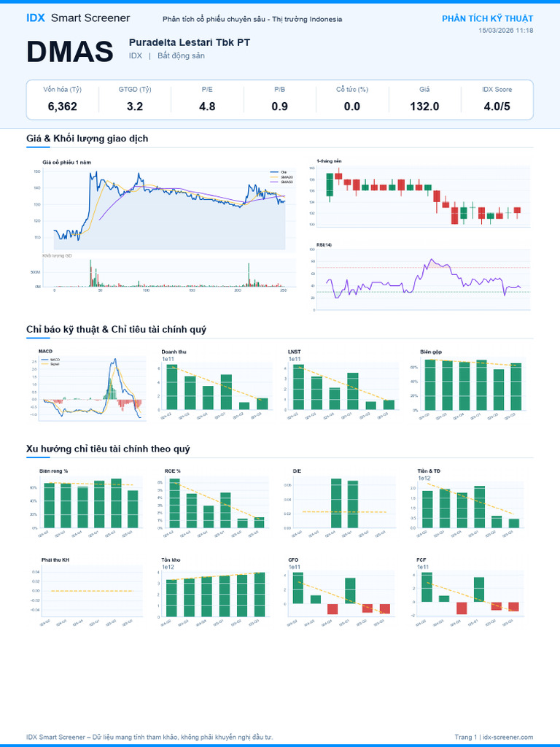Select the IDX Score value 4.0/5
Viewport: 560px width, 747px height.
[497, 107]
